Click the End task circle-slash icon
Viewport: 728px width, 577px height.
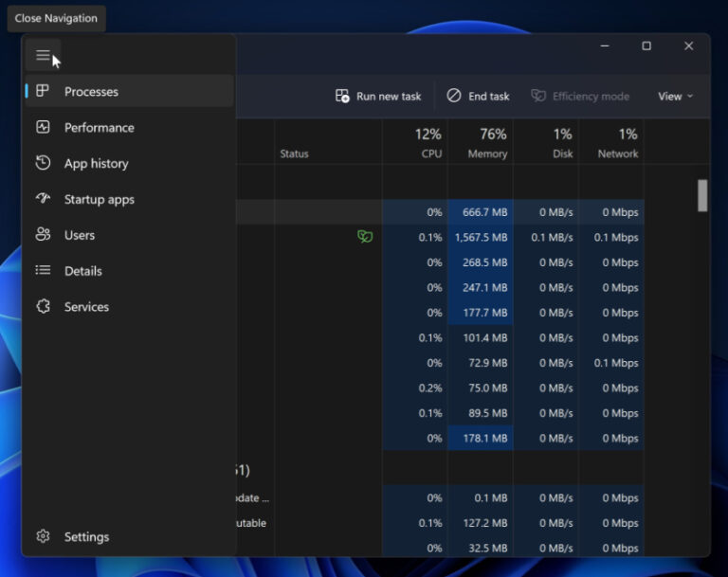coord(454,96)
